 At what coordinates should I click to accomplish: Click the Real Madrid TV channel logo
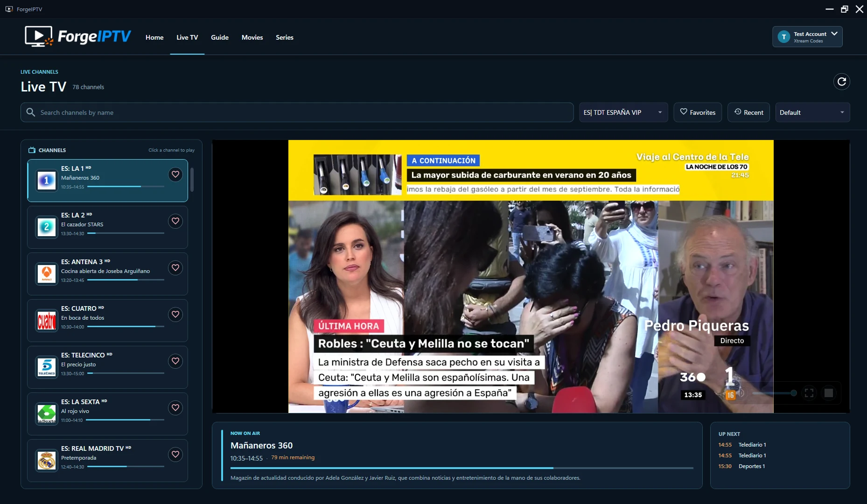(46, 460)
